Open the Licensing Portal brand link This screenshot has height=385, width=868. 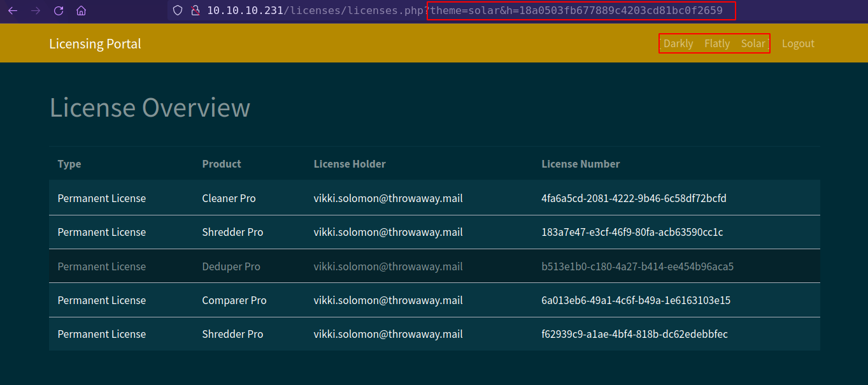[x=95, y=43]
